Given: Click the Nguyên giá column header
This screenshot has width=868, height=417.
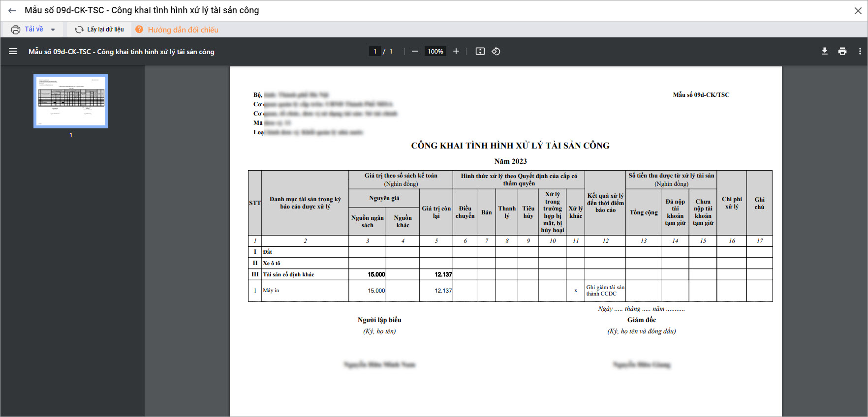Looking at the screenshot, I should [384, 198].
